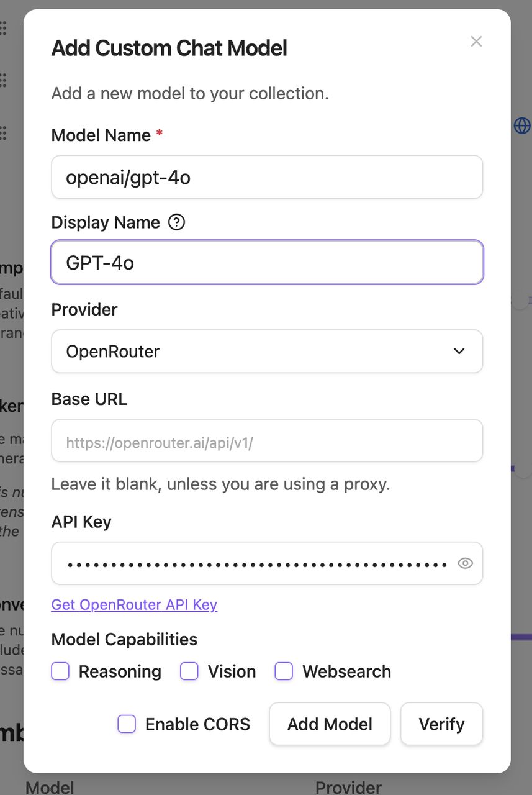
Task: Verify the model with the Verify button
Action: (441, 724)
